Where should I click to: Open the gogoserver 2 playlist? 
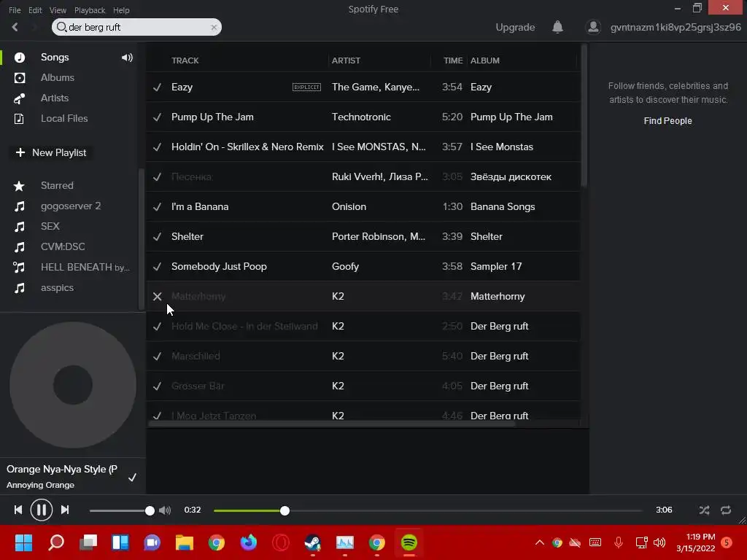[71, 206]
